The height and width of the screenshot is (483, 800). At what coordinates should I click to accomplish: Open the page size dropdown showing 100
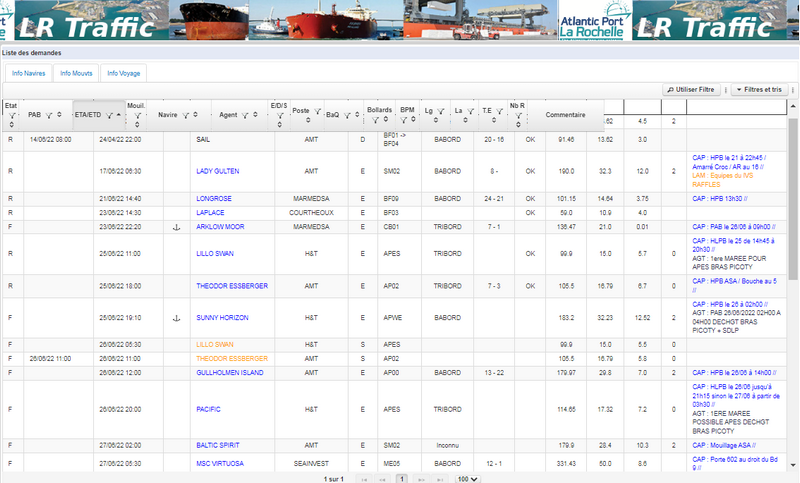tap(465, 479)
